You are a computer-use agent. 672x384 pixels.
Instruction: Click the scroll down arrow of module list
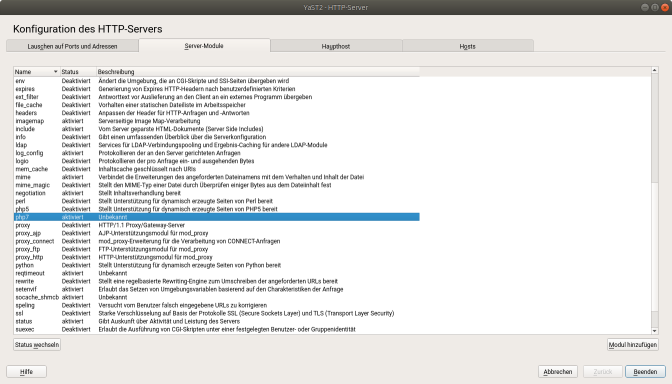[x=654, y=331]
